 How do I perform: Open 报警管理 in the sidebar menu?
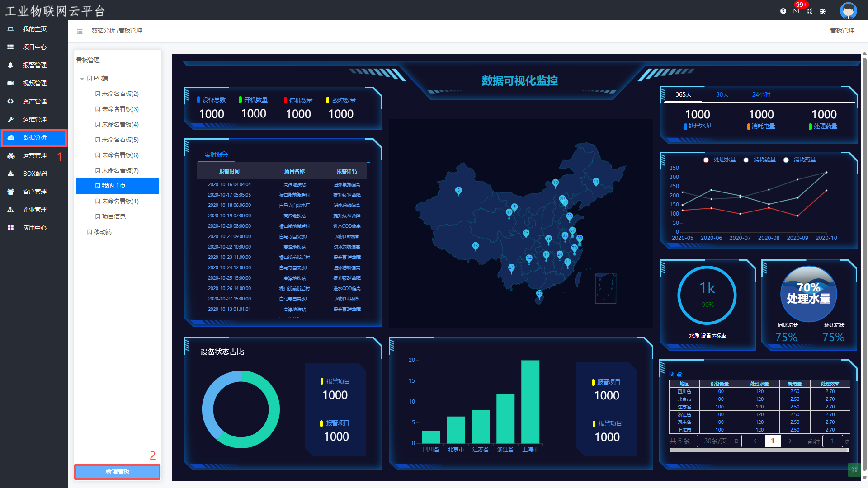(x=34, y=65)
